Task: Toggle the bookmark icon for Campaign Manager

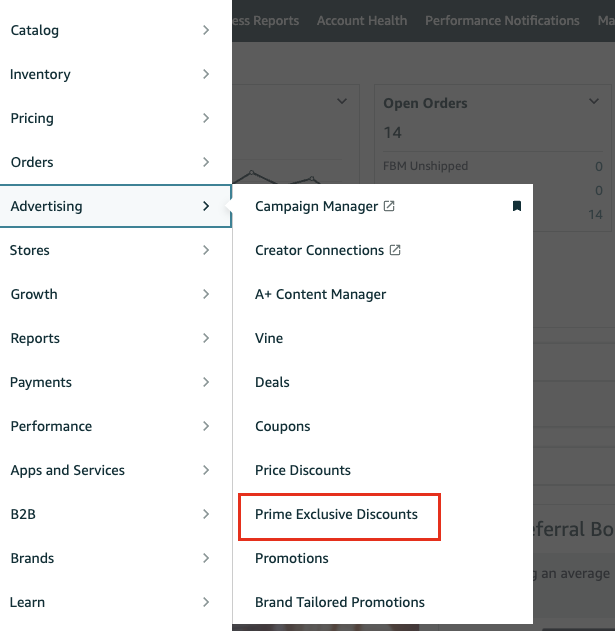Action: coord(517,206)
